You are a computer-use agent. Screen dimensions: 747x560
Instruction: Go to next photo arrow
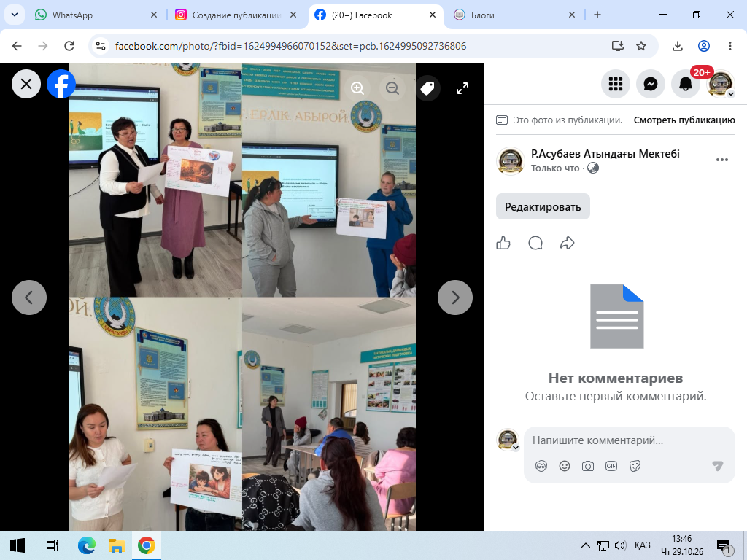pyautogui.click(x=455, y=297)
